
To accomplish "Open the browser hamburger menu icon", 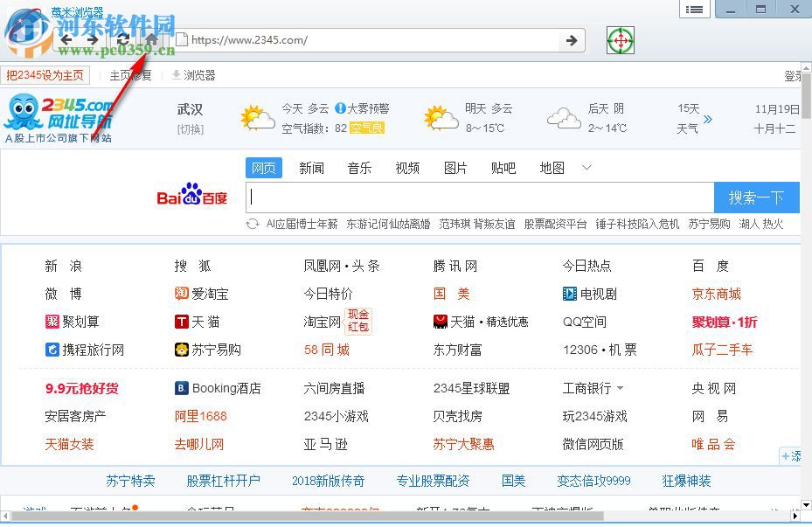I will [x=695, y=10].
